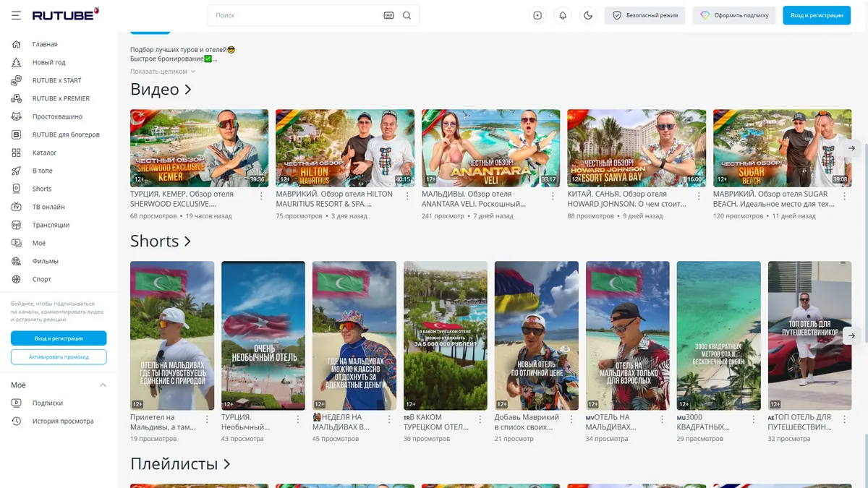Viewport: 868px width, 488px height.
Task: Open the Hilton Mauritius video thumbnail
Action: (x=345, y=147)
